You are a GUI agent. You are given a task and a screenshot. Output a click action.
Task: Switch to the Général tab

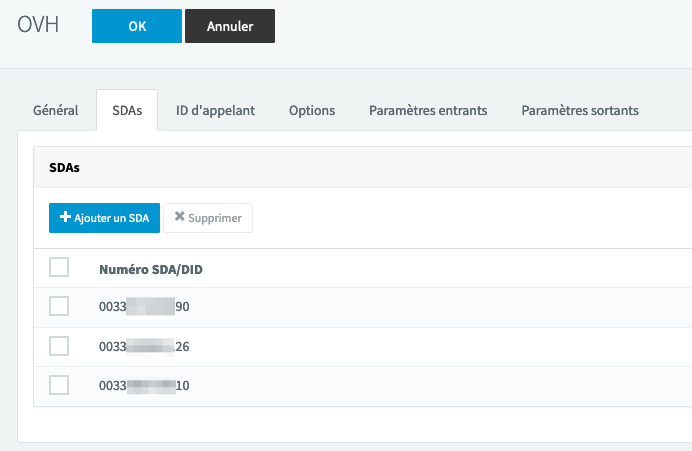tap(56, 110)
